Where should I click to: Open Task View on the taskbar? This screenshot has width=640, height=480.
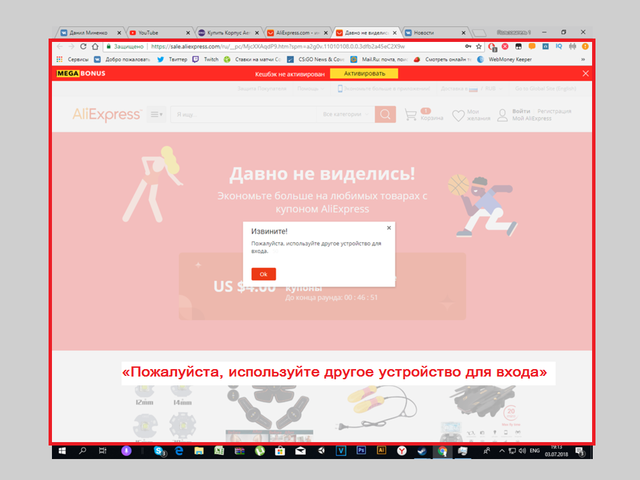point(102,451)
